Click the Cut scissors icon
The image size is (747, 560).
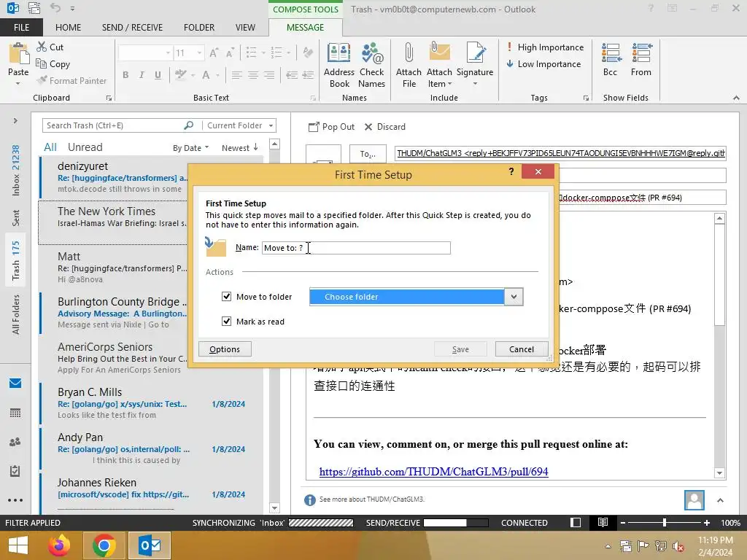tap(42, 47)
